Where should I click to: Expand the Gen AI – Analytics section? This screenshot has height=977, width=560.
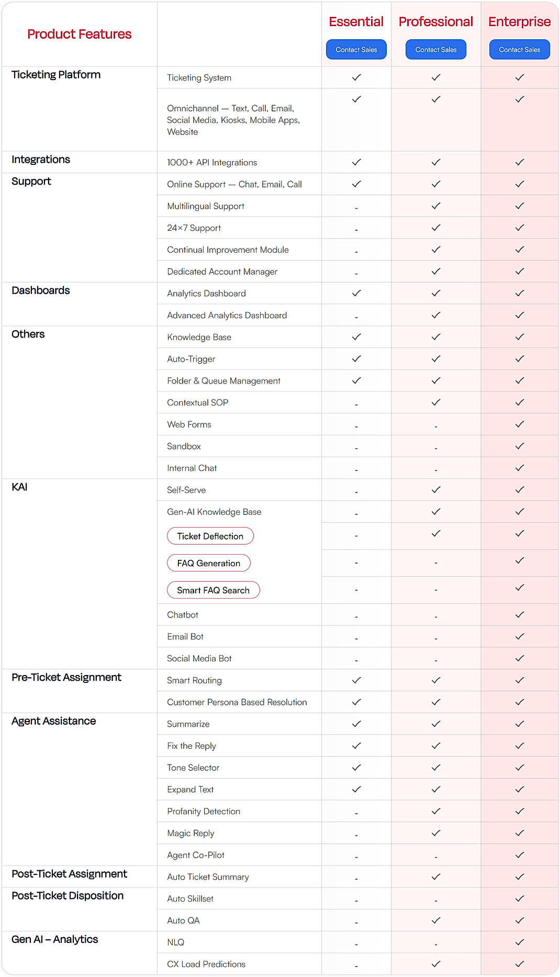[x=54, y=939]
